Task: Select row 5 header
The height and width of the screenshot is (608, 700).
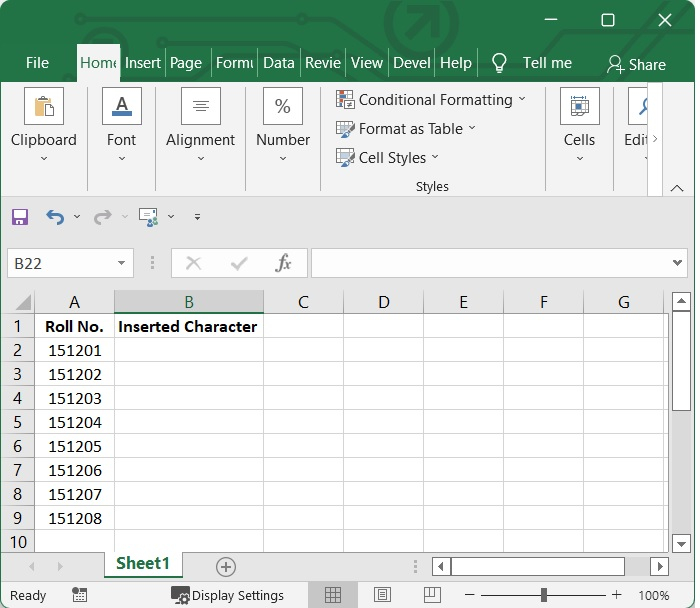Action: pos(17,422)
